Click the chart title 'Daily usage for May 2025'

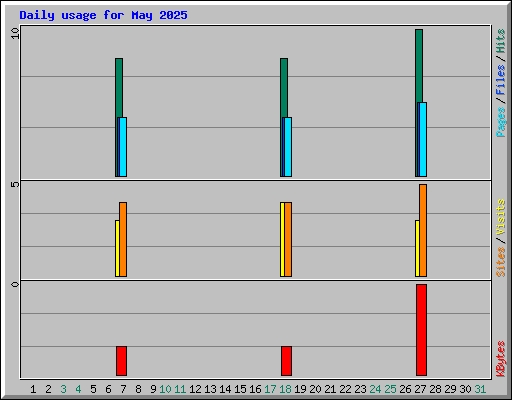[x=103, y=15]
